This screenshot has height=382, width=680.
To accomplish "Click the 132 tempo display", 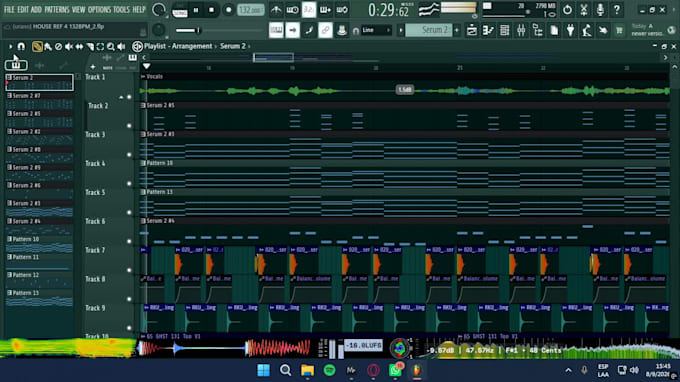I will [x=251, y=10].
